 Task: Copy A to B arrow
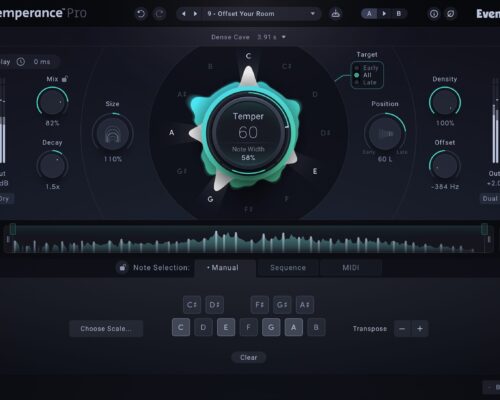tap(384, 14)
